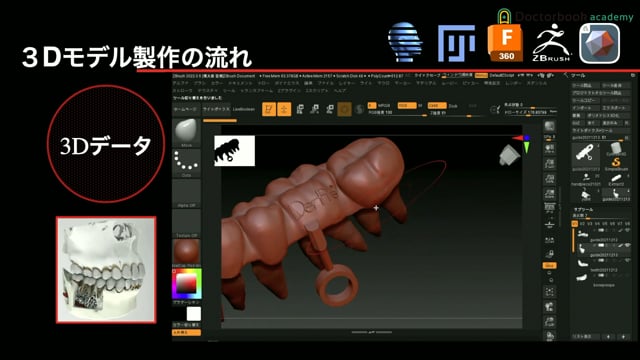Select the teeth subtool thumbnail
This screenshot has height=360, width=640.
[x=582, y=263]
